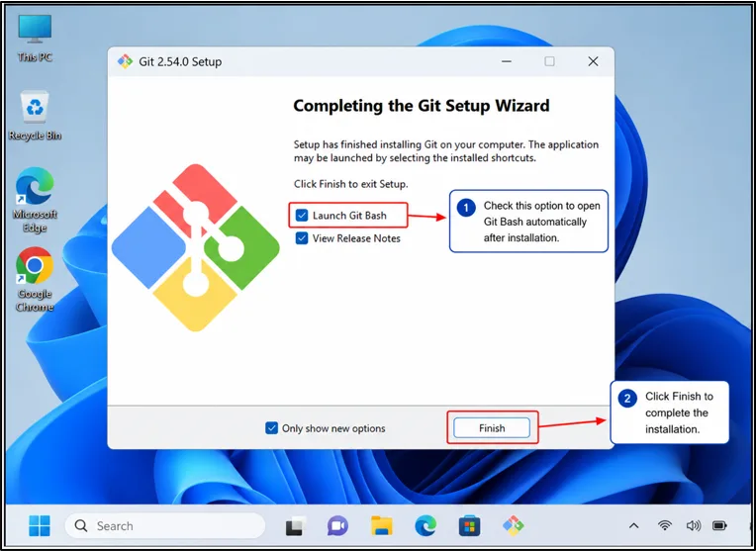Open Task View from taskbar

[x=295, y=525]
